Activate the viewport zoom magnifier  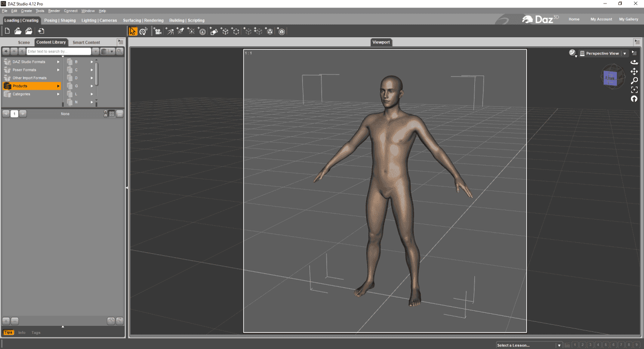click(x=634, y=80)
